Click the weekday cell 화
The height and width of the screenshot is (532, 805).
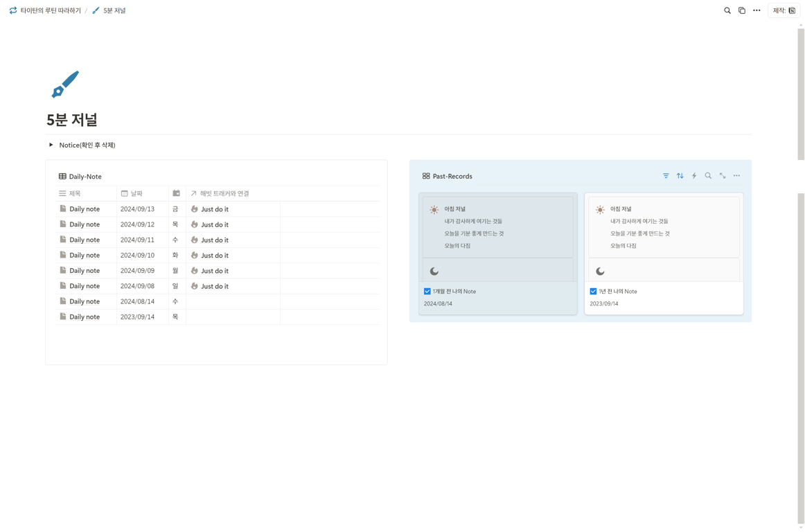(x=177, y=255)
